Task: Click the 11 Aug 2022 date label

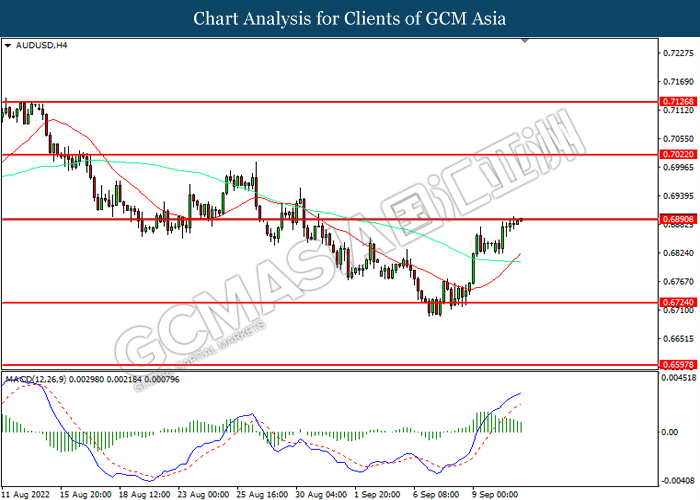Action: [x=26, y=495]
